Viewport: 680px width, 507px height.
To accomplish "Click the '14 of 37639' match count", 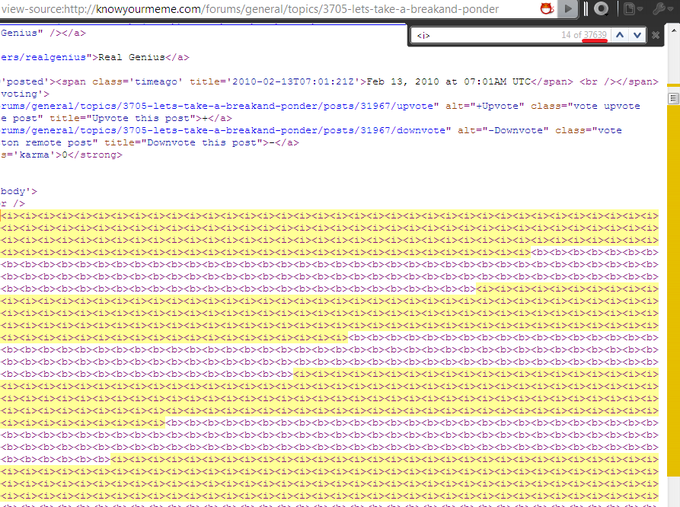I will 584,35.
